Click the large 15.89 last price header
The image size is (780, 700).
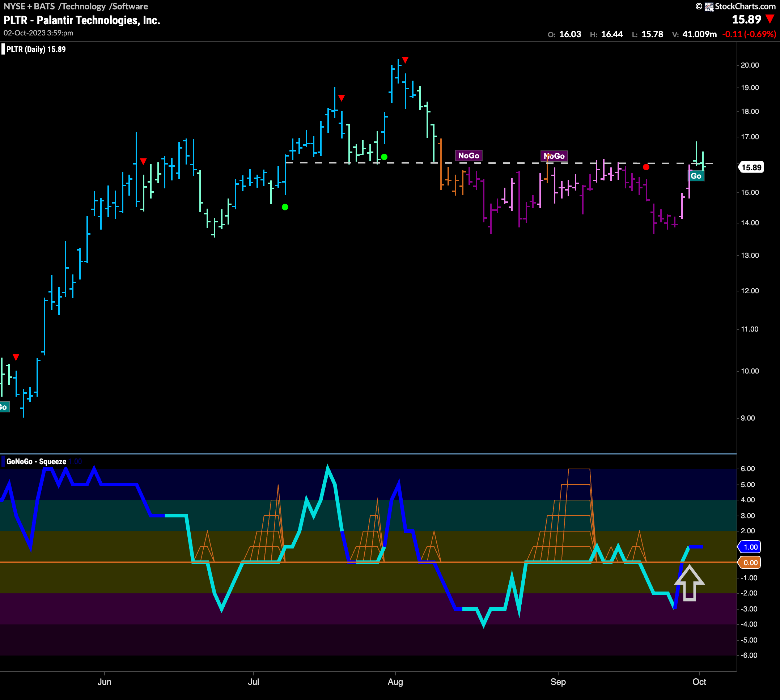coord(746,19)
